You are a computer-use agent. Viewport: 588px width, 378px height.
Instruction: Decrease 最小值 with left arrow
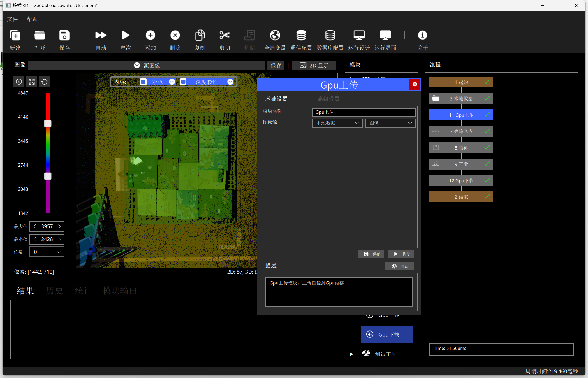pos(35,239)
